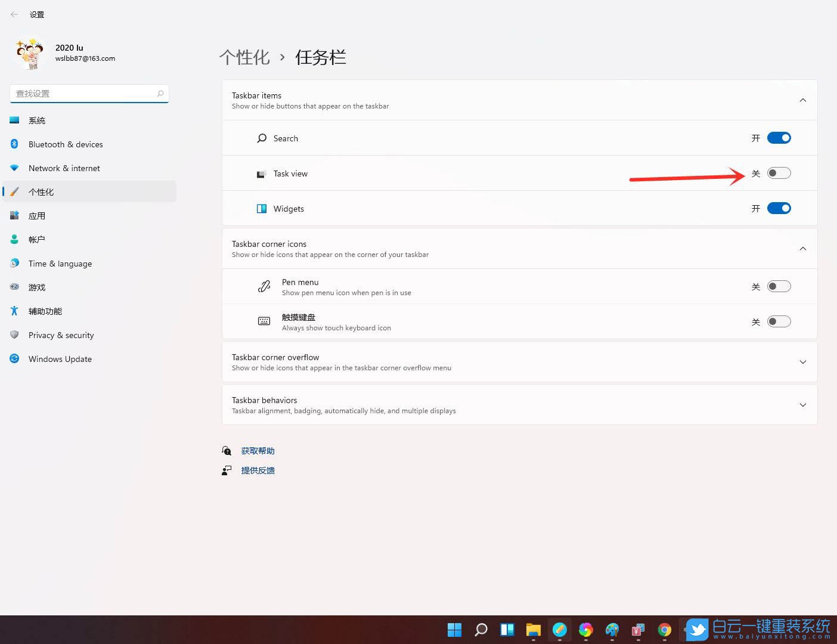This screenshot has height=644, width=837.
Task: Expand the Taskbar corner overflow section
Action: tap(803, 362)
